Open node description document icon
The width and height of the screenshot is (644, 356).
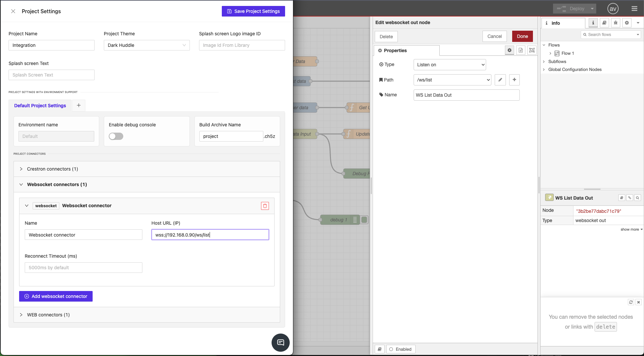tap(521, 50)
